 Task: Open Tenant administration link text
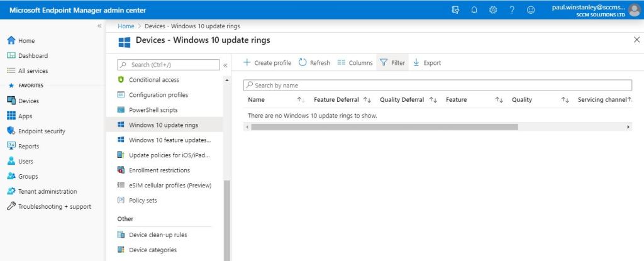pyautogui.click(x=47, y=192)
